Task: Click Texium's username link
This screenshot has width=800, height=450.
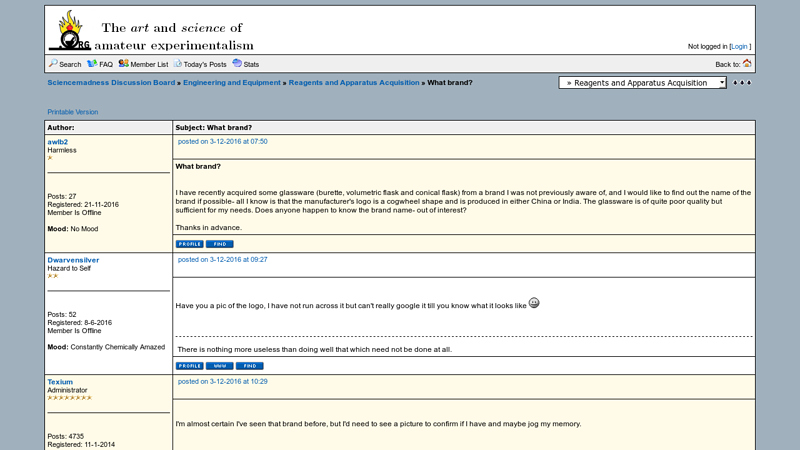Action: [60, 382]
